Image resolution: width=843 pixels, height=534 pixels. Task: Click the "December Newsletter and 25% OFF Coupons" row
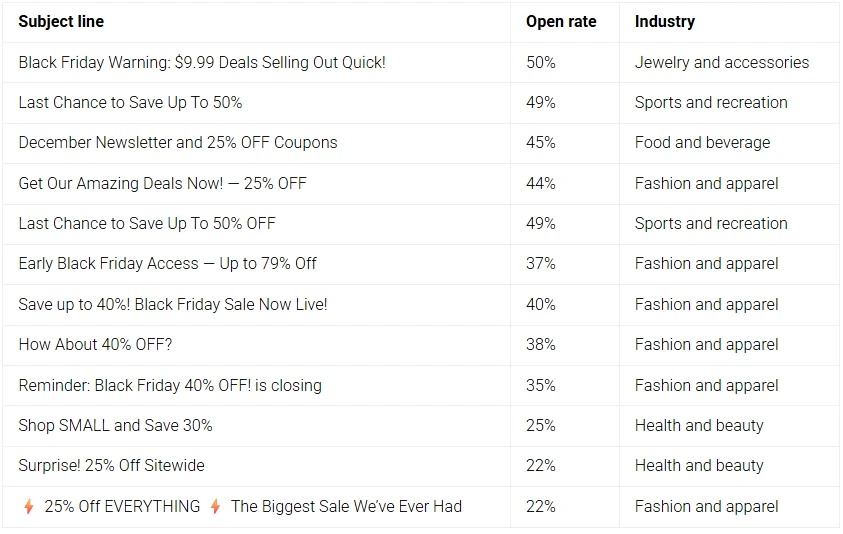pos(177,142)
